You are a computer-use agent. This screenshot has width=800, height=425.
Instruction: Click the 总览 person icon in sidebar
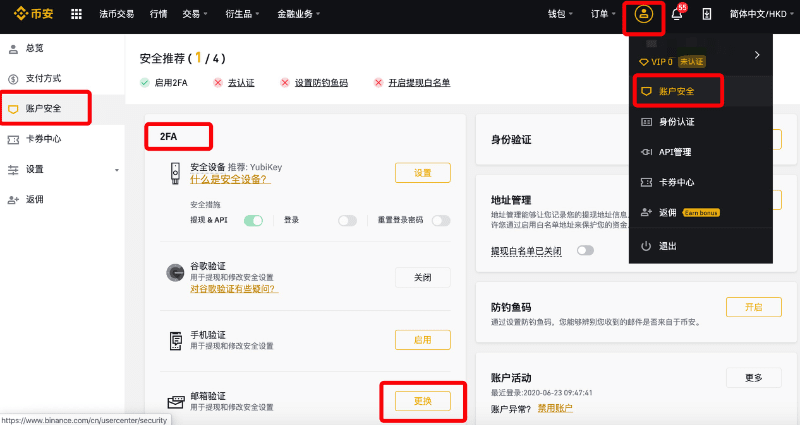pos(13,48)
